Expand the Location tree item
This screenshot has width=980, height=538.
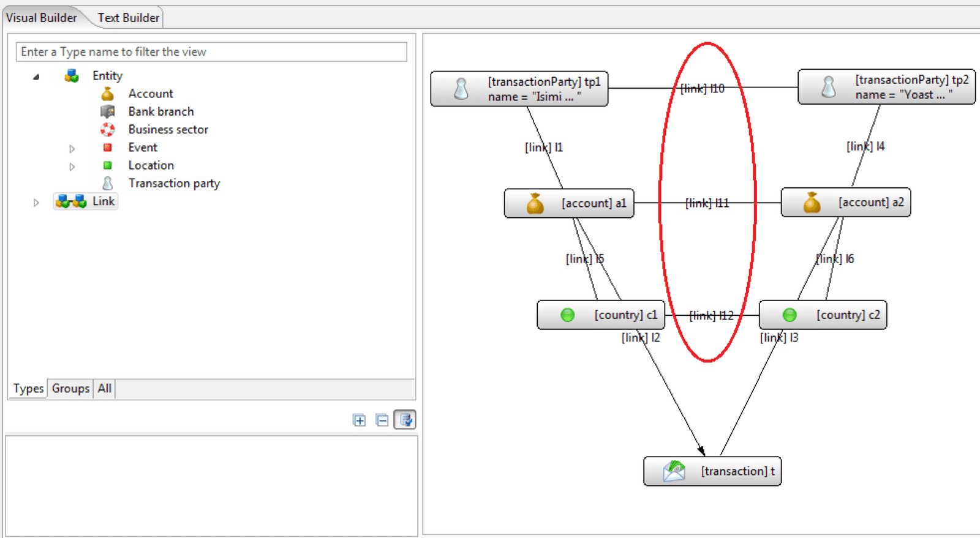point(72,166)
